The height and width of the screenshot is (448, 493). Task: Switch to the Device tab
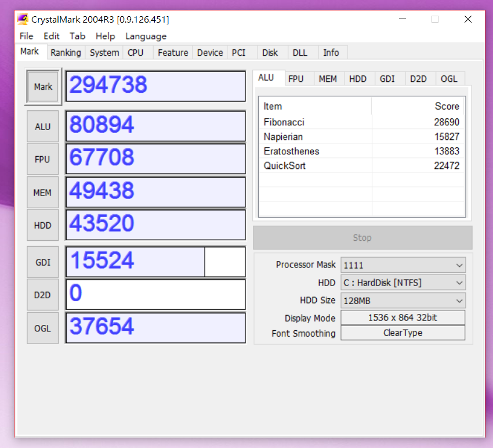coord(210,53)
